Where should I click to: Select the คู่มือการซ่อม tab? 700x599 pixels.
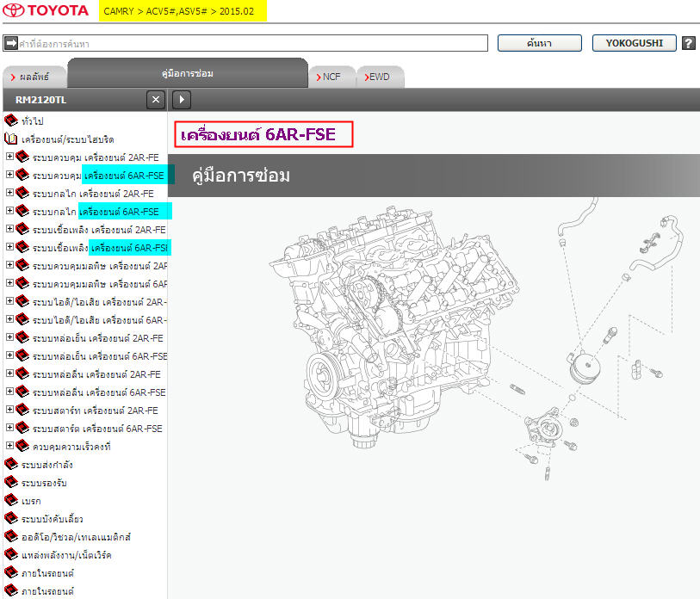pyautogui.click(x=188, y=73)
